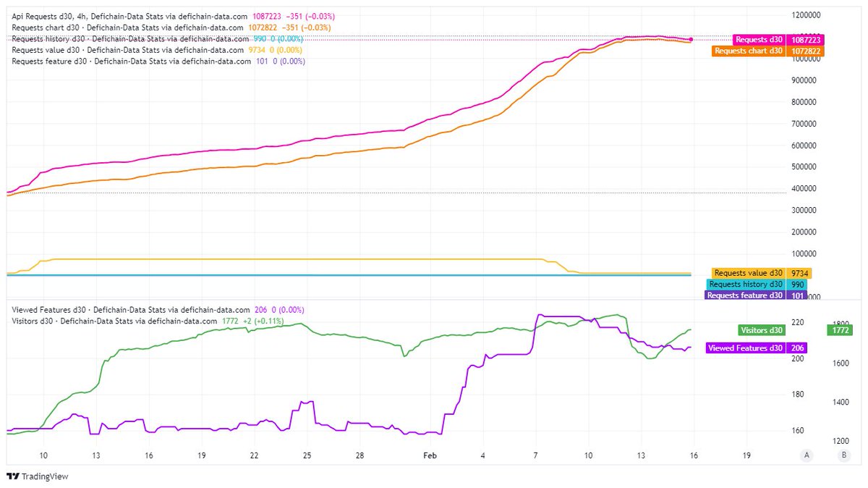Click the green Visitors d30 label

[762, 330]
